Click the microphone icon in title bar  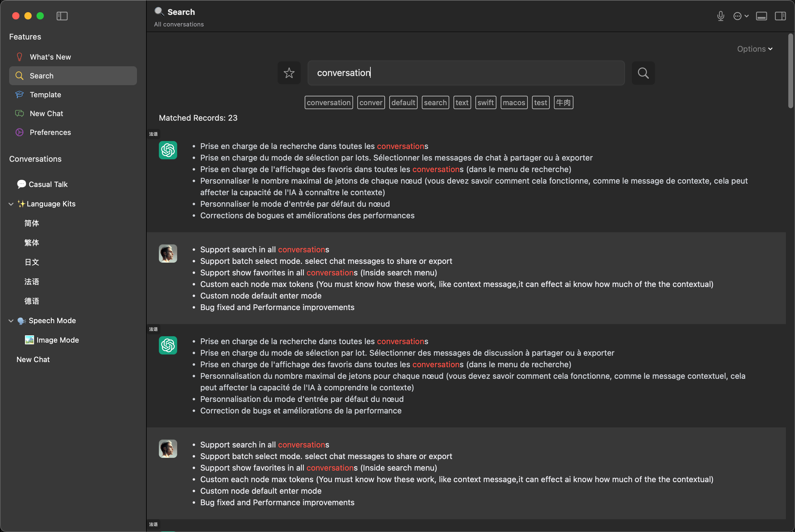tap(720, 16)
